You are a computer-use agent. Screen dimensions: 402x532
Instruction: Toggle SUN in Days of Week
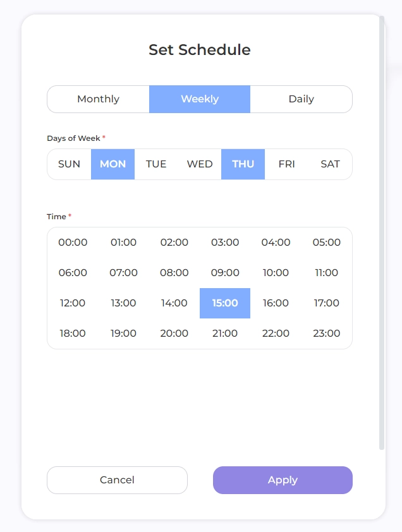(70, 164)
